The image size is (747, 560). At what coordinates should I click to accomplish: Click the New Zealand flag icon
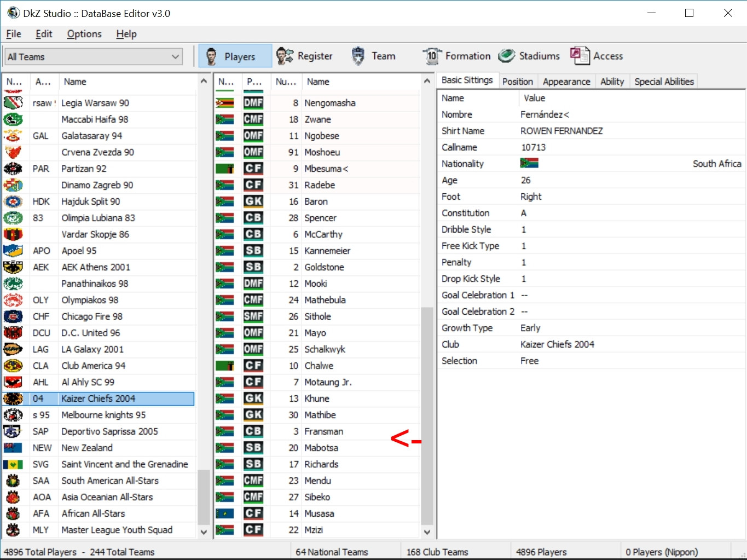click(13, 448)
